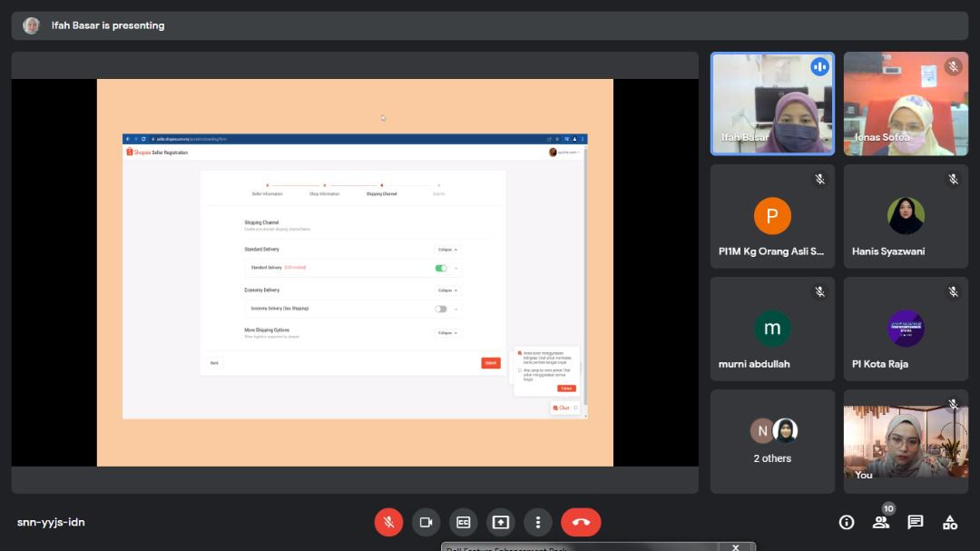The width and height of the screenshot is (980, 551).
Task: Turn off the camera button
Action: tap(426, 522)
